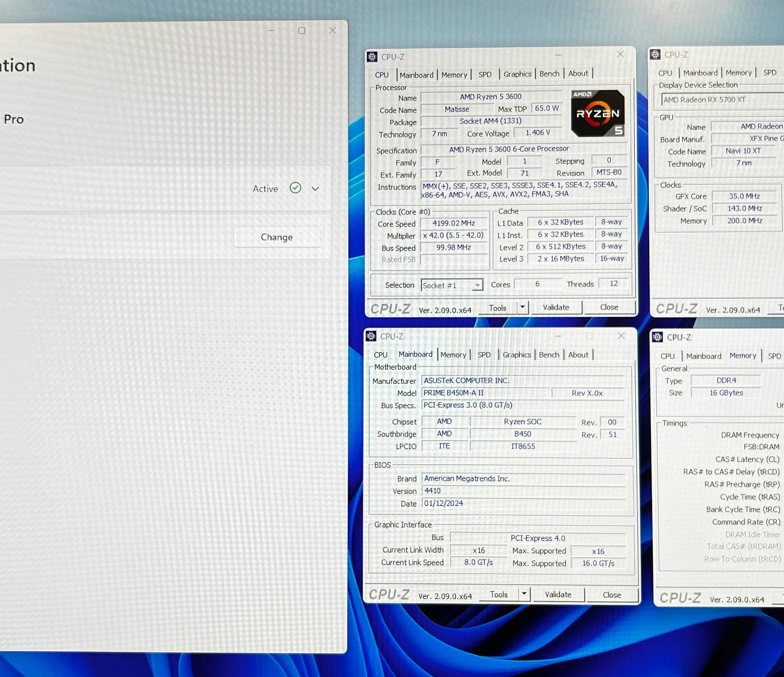Click the code name Matisse field
The width and height of the screenshot is (784, 677).
point(457,109)
